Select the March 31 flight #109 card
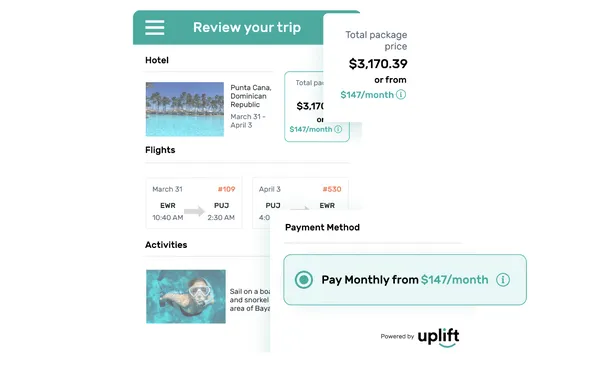 [194, 203]
